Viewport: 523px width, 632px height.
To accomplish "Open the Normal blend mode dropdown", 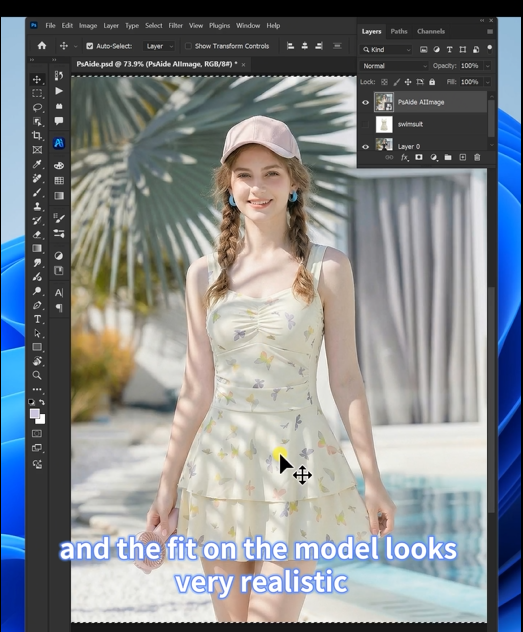I will [394, 66].
